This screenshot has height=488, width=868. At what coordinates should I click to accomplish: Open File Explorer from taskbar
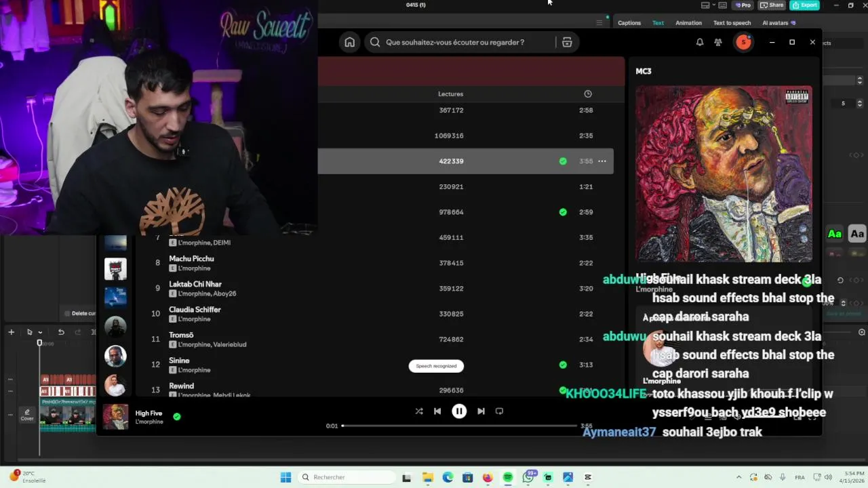point(428,477)
